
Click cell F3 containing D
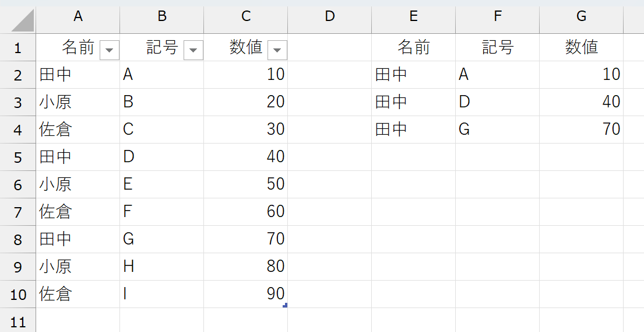coord(497,102)
